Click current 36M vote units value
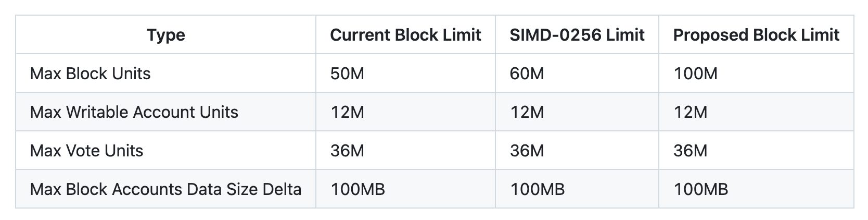The width and height of the screenshot is (868, 220). click(x=347, y=151)
